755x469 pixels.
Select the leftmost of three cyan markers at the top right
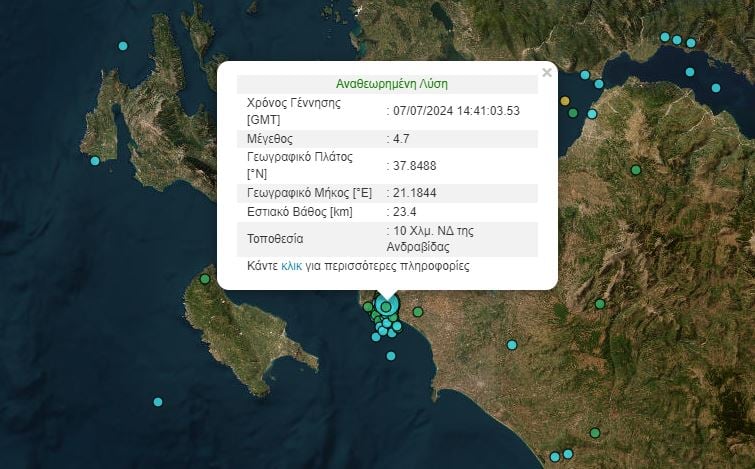[665, 37]
